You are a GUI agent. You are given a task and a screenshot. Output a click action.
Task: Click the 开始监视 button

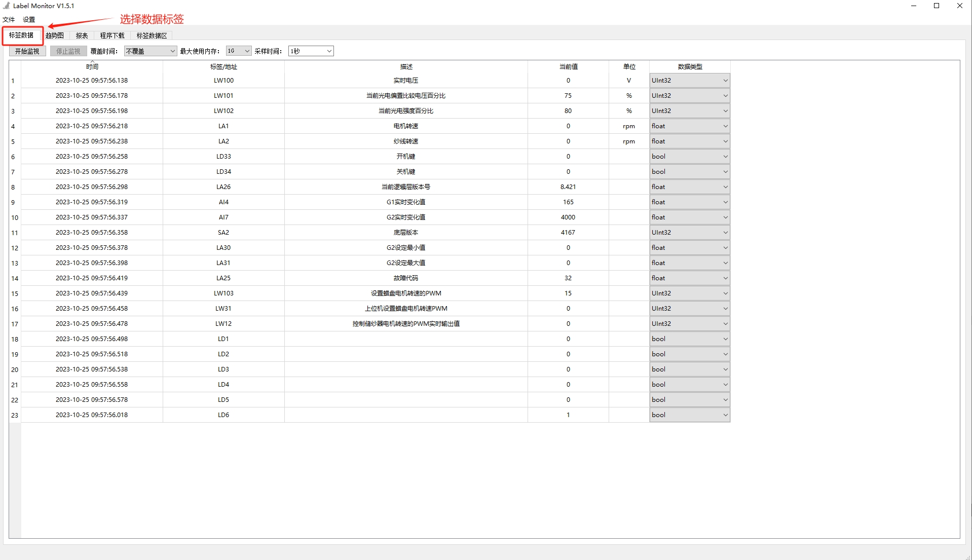(x=27, y=51)
